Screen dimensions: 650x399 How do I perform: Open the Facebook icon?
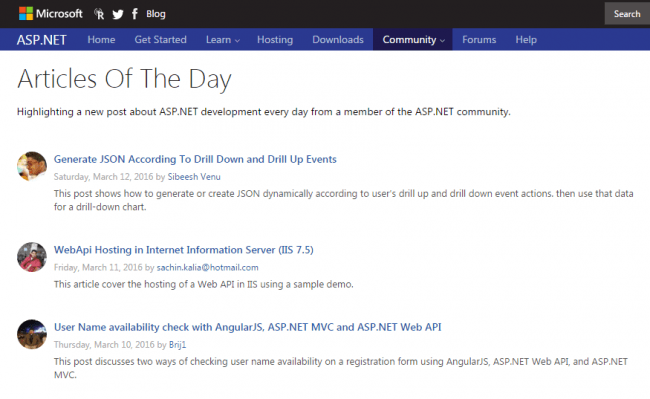(x=135, y=14)
